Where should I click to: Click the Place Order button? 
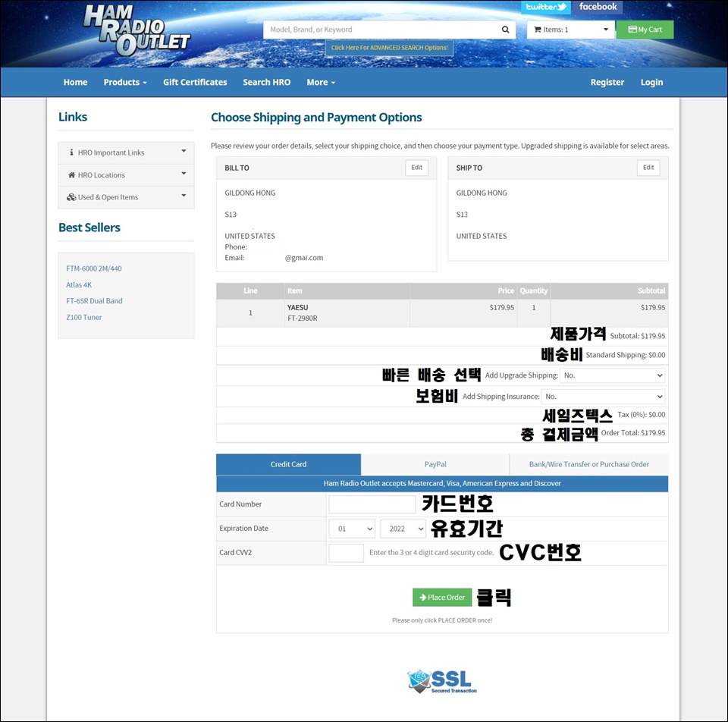442,598
